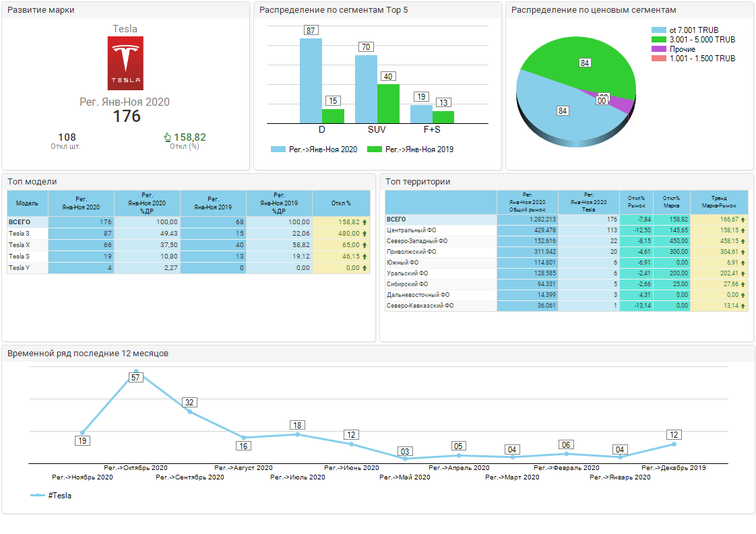Click the red Tesla brand logo
The image size is (756, 534).
125,63
